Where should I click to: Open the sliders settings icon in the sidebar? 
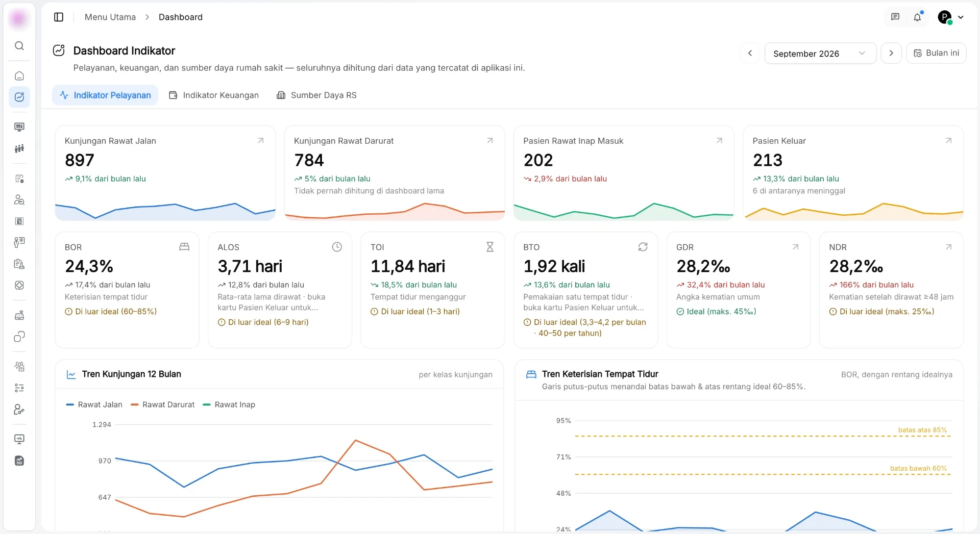(x=19, y=388)
